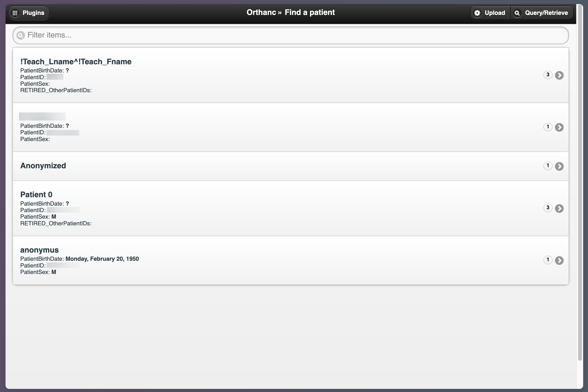
Task: Click the Plugins grid icon
Action: point(15,13)
